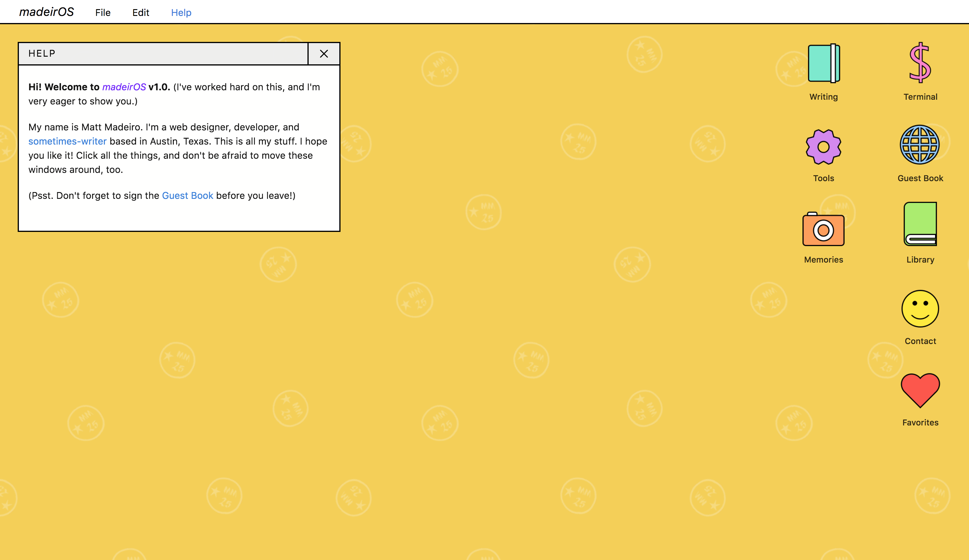This screenshot has width=969, height=560.
Task: Open the Guest Book globe icon
Action: 920,145
